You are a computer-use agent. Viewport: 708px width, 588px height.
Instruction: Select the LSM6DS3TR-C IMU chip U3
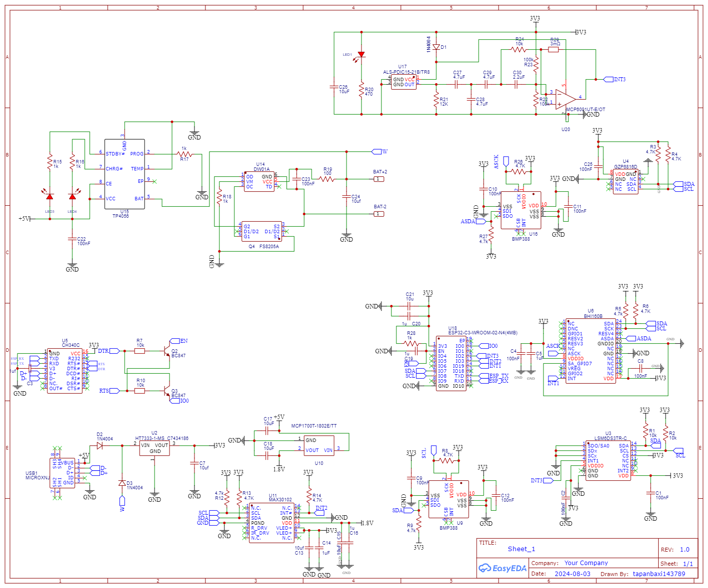coord(608,460)
